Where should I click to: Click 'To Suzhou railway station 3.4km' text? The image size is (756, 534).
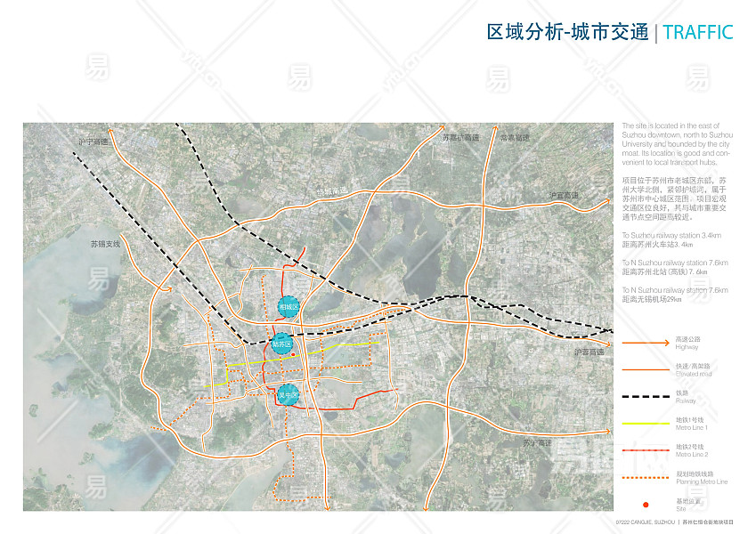[x=671, y=235]
